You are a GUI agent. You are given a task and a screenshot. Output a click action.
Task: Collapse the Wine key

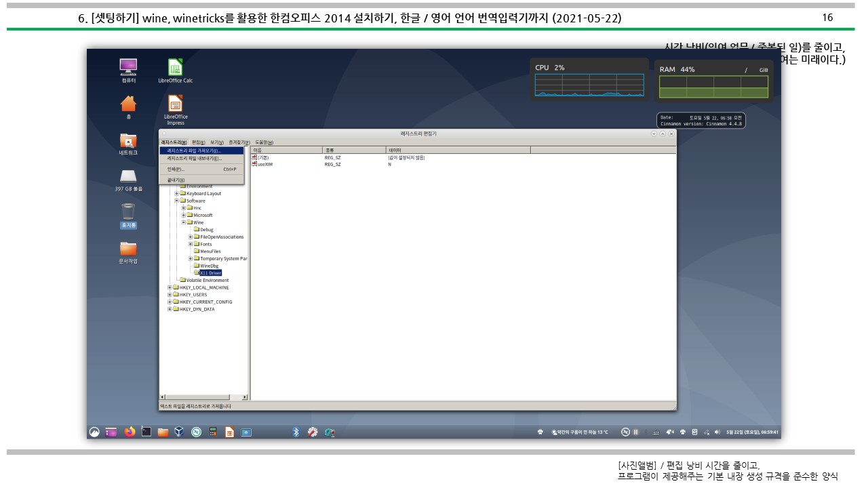[183, 222]
